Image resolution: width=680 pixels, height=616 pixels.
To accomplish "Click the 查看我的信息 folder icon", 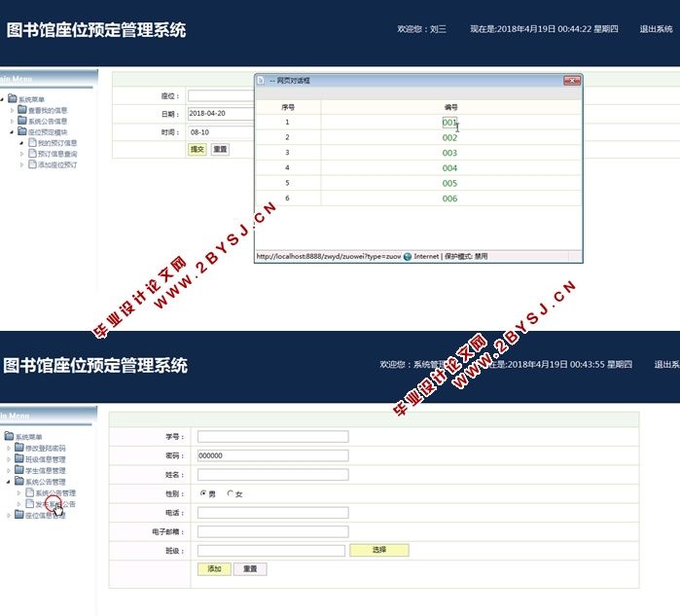I will coord(22,109).
